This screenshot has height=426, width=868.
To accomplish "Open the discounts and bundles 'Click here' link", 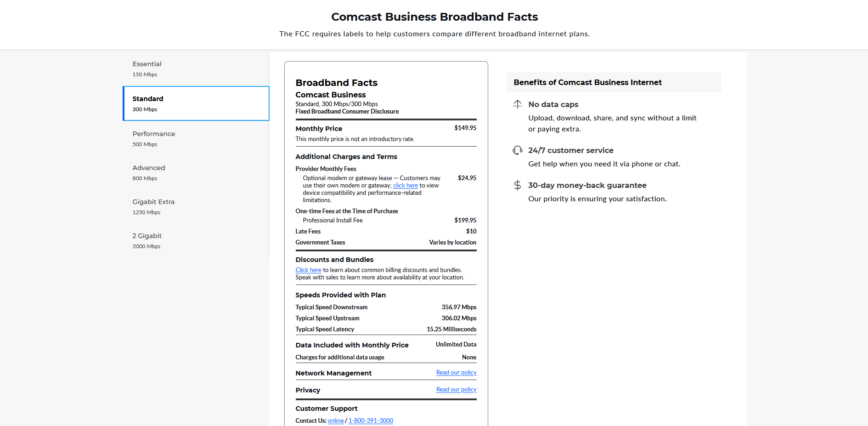I will coord(308,270).
